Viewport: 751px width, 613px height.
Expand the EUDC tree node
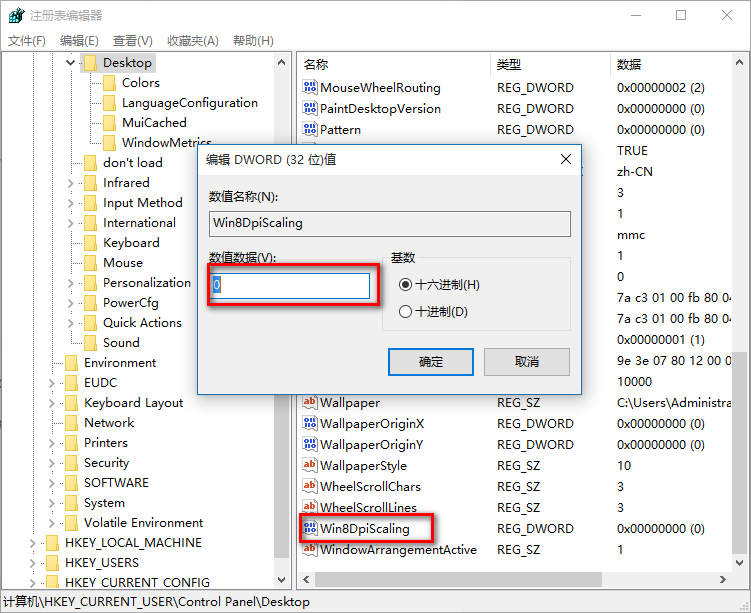(x=51, y=383)
